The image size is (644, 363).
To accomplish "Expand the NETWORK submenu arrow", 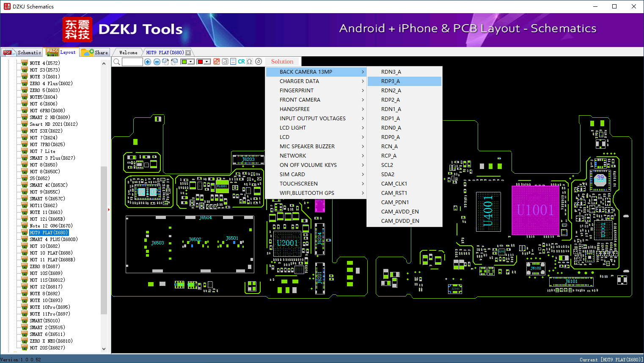I will point(363,156).
